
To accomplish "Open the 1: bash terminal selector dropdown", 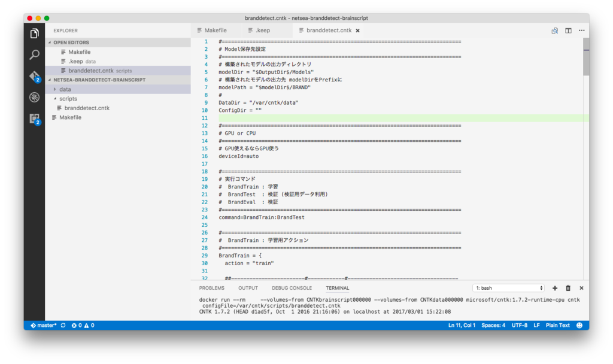I will coord(509,288).
